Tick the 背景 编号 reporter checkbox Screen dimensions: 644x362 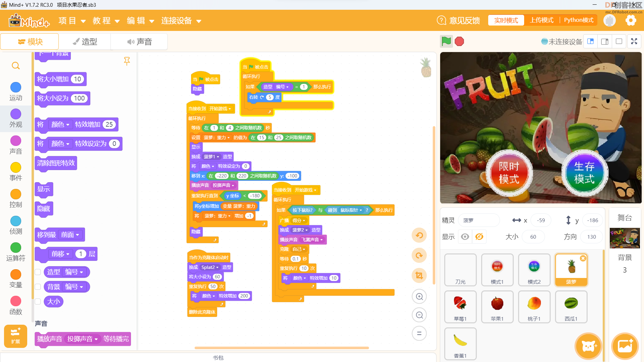(x=38, y=287)
